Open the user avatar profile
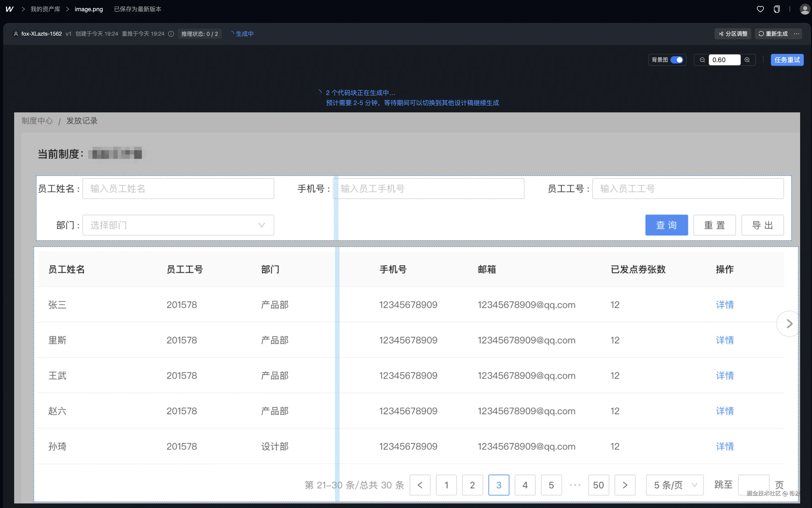 (805, 9)
